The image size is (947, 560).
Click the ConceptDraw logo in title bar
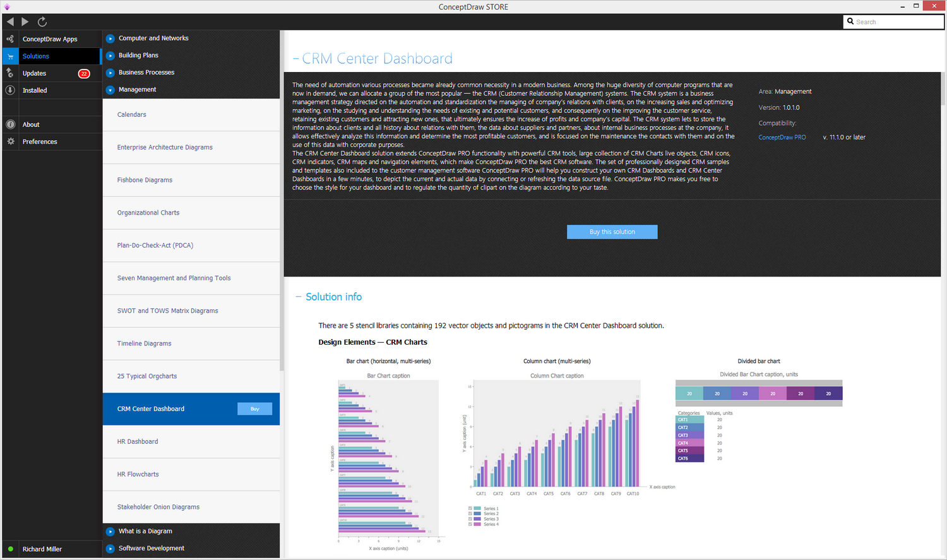coord(7,6)
